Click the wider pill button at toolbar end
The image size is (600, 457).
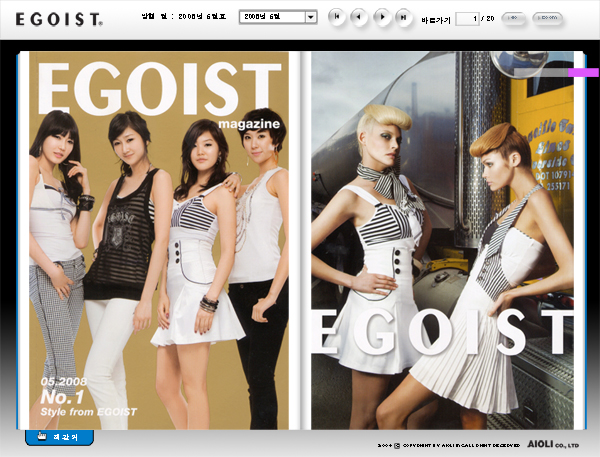coord(548,18)
